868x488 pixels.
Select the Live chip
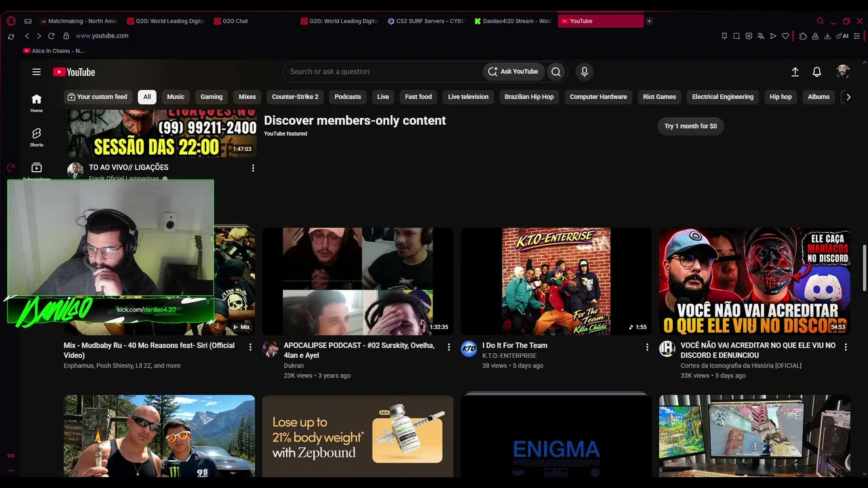383,97
